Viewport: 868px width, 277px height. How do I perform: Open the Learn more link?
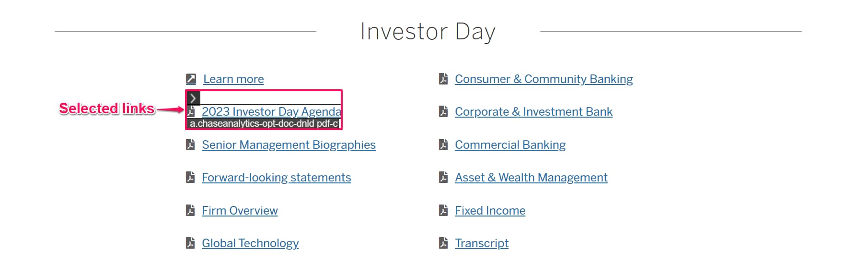(x=233, y=79)
